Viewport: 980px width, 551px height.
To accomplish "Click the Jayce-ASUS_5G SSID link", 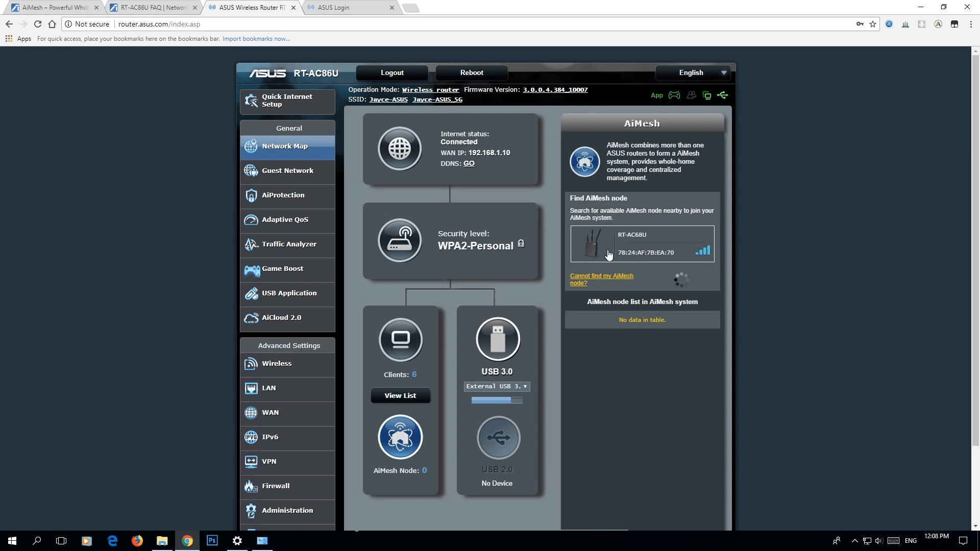I will coord(437,99).
